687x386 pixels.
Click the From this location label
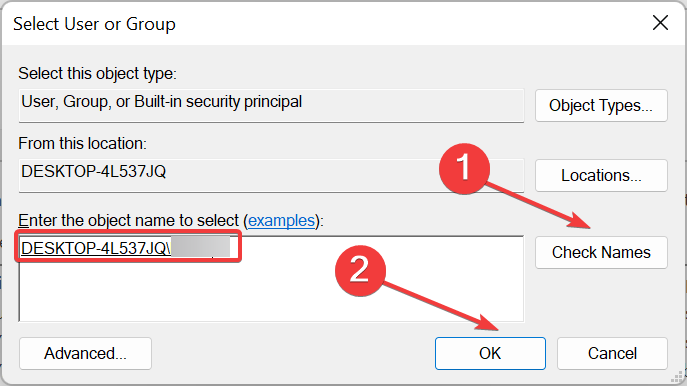coord(82,144)
